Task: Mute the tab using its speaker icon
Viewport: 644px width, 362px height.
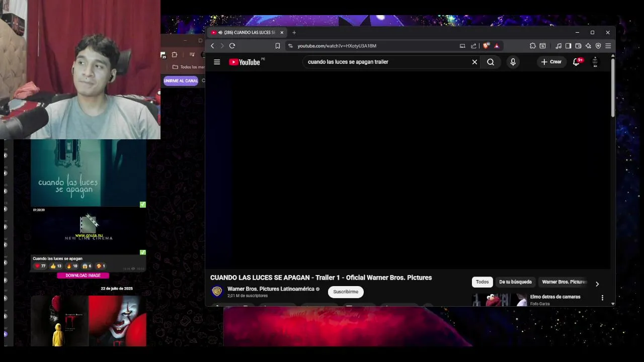Action: pyautogui.click(x=220, y=33)
